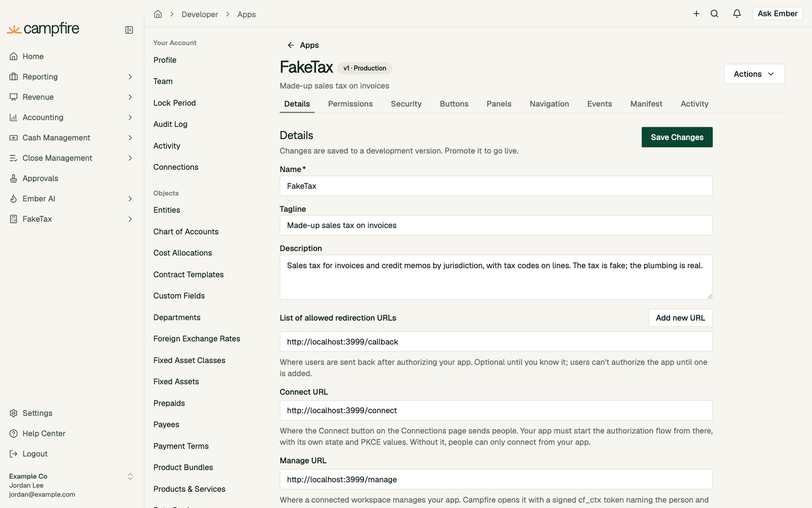Switch to the Events tab
Screen dimensions: 812x508
pyautogui.click(x=600, y=104)
